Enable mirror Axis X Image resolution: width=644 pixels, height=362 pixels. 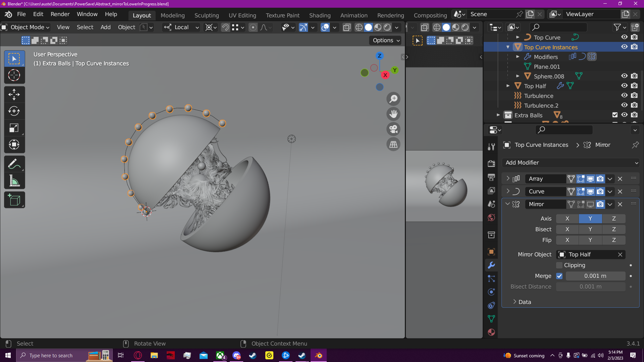tap(567, 219)
